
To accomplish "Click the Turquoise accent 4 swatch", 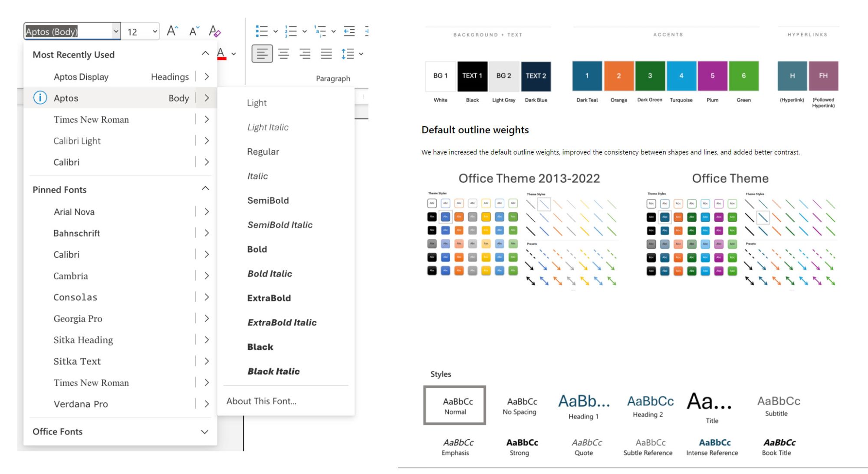I will coord(681,76).
